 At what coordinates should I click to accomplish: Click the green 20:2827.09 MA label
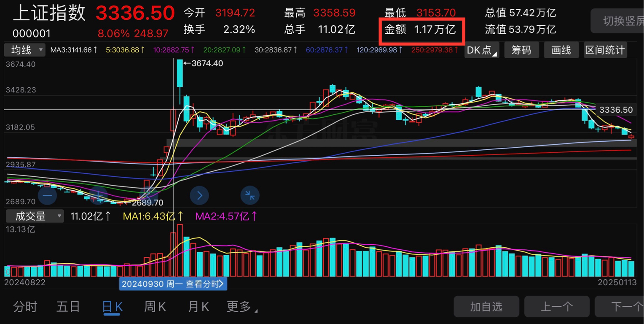tap(225, 50)
